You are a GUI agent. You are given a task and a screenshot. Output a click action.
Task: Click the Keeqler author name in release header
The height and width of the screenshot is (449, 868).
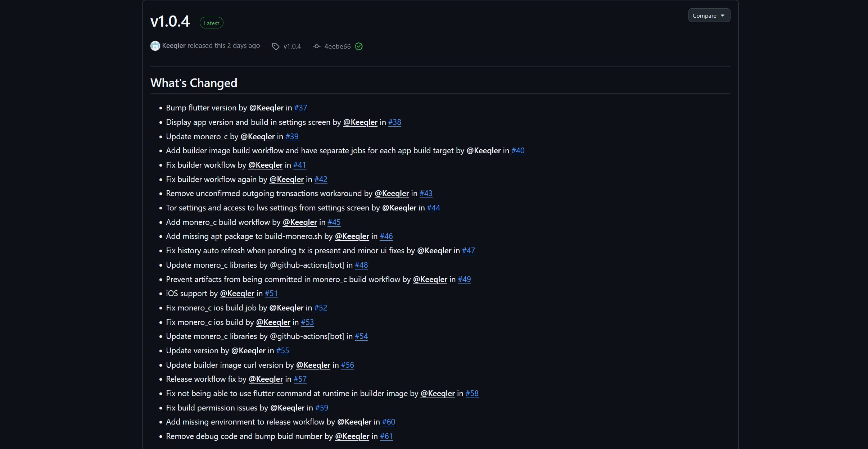click(x=174, y=46)
